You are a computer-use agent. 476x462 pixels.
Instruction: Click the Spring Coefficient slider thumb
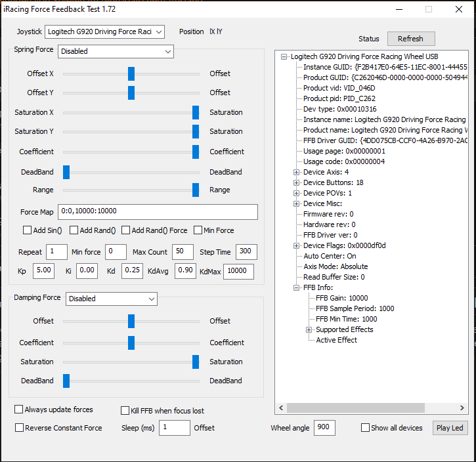click(196, 152)
